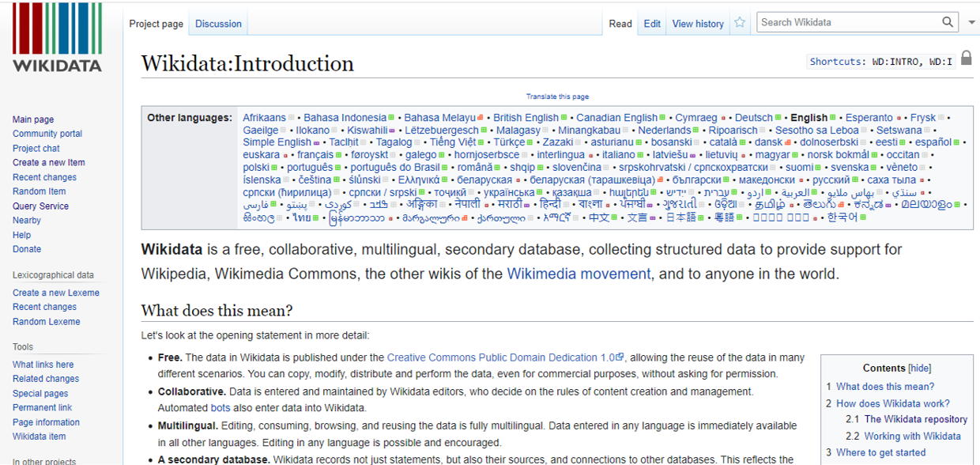Switch to the Discussion tab
980x465 pixels.
(217, 24)
